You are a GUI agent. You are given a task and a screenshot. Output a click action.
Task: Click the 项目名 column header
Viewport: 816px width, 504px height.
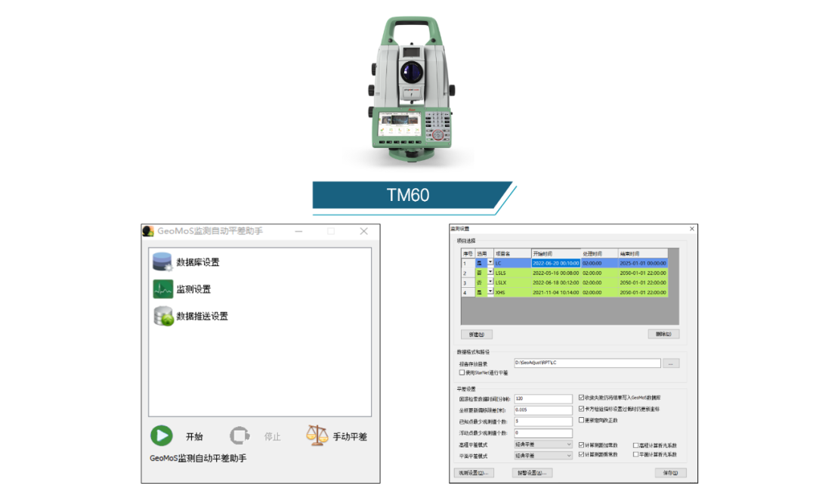pyautogui.click(x=512, y=254)
